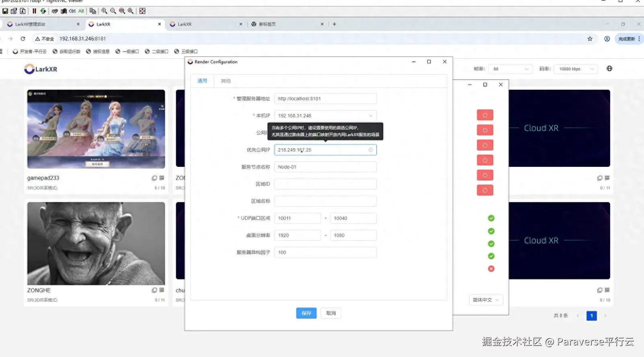The width and height of the screenshot is (644, 357).
Task: Send Ctrl+Alt+Del via toolbar icon
Action: click(55, 11)
